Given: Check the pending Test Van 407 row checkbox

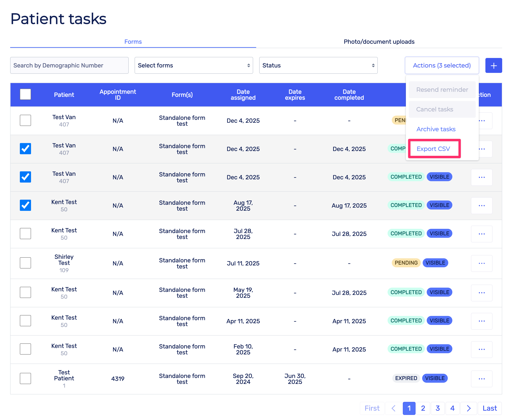Looking at the screenshot, I should click(x=25, y=120).
